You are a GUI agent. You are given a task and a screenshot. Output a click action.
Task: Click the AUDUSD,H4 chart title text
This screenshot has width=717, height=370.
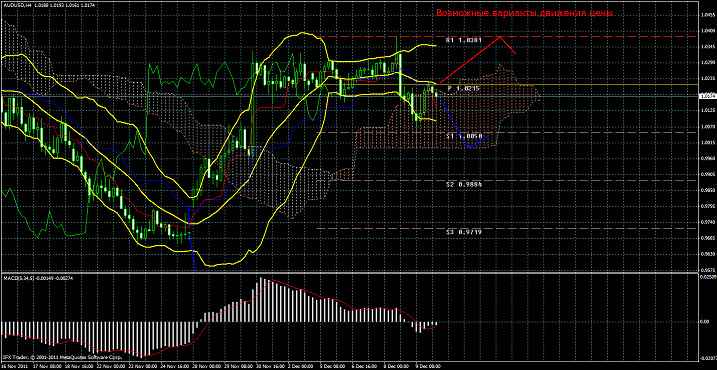click(x=16, y=4)
